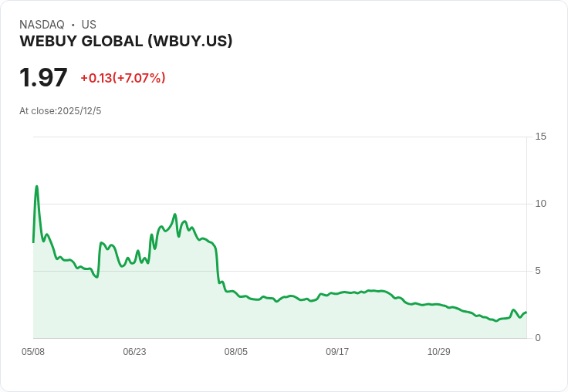
Task: Click the 09/17 date axis label
Action: [x=337, y=352]
